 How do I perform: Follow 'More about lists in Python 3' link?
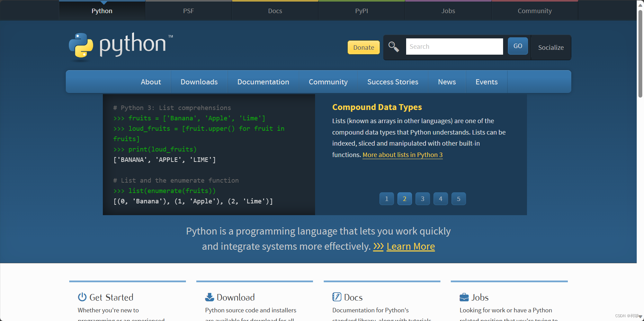click(x=403, y=155)
